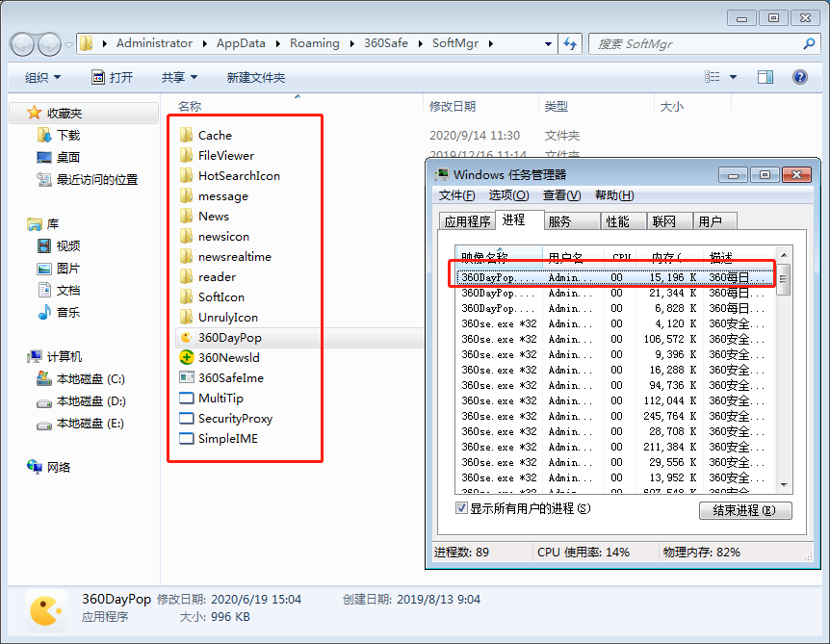Click the 结束进程(E) button
Screen dimensions: 830x644
tap(744, 510)
